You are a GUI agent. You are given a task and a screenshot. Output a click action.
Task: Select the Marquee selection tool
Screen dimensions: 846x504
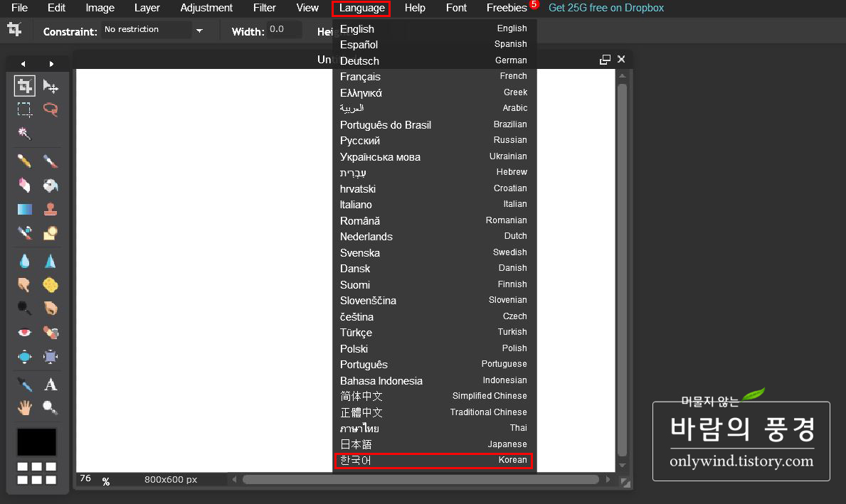click(24, 110)
